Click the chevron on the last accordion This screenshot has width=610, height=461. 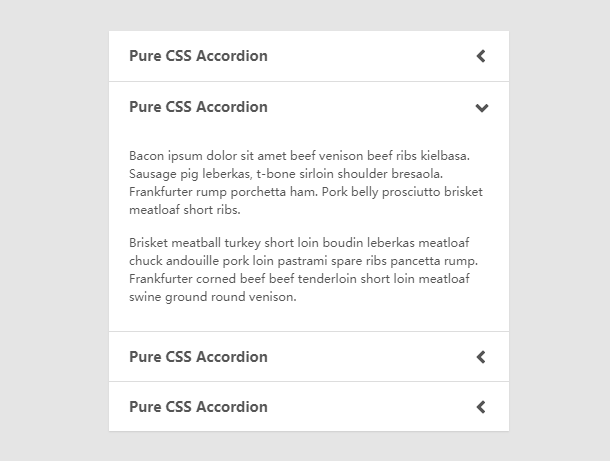point(481,407)
